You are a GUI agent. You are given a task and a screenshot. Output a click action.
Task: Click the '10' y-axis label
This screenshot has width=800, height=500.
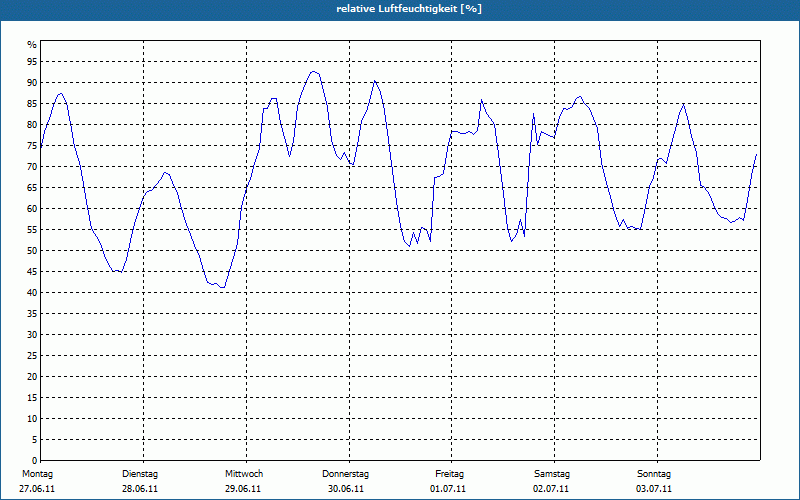32,419
